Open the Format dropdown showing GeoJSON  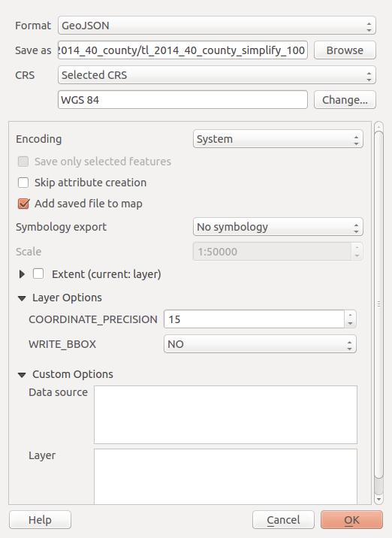tap(217, 26)
